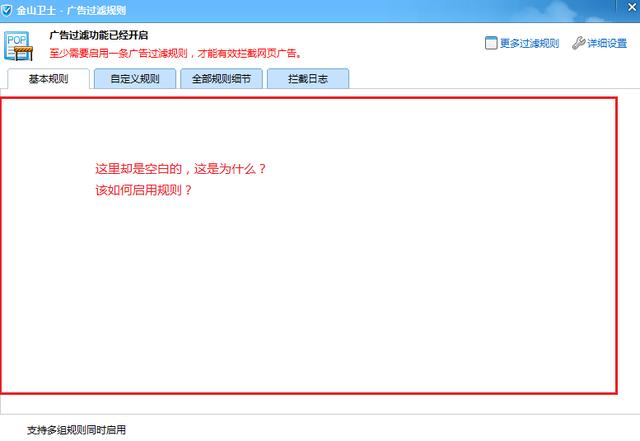Open the 详细设置 link

607,43
